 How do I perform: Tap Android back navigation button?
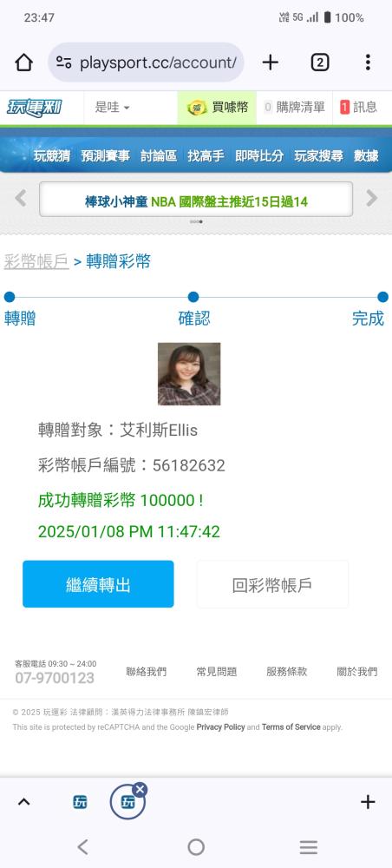click(83, 846)
